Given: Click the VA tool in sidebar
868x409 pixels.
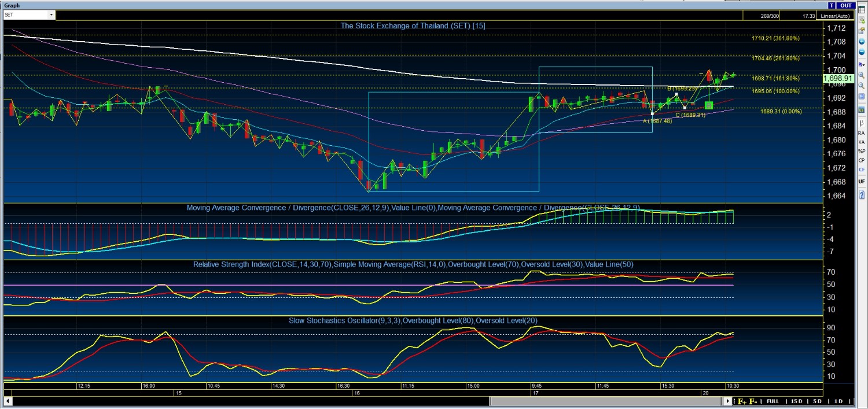Looking at the screenshot, I should coord(862,142).
